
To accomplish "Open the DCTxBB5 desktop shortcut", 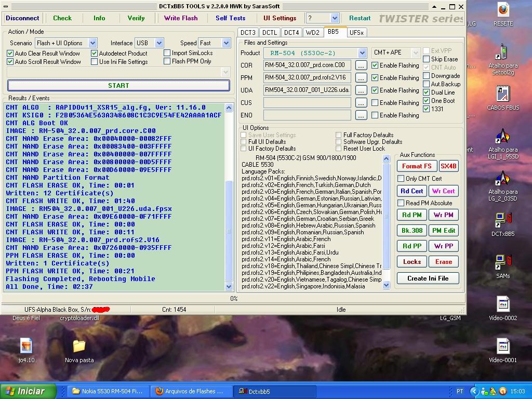I will pyautogui.click(x=503, y=224).
